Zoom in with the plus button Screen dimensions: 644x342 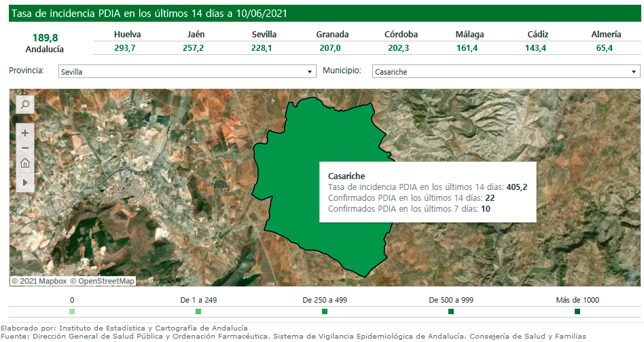(25, 133)
